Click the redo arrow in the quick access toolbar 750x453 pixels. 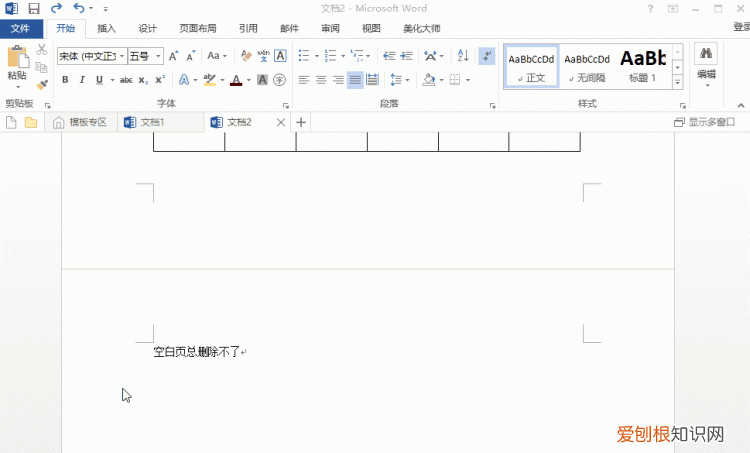56,8
